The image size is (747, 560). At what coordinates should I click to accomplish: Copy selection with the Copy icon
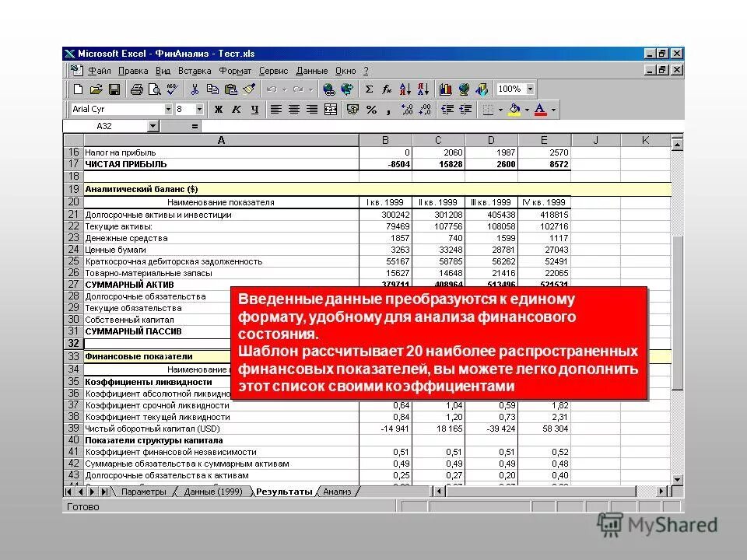click(x=212, y=89)
